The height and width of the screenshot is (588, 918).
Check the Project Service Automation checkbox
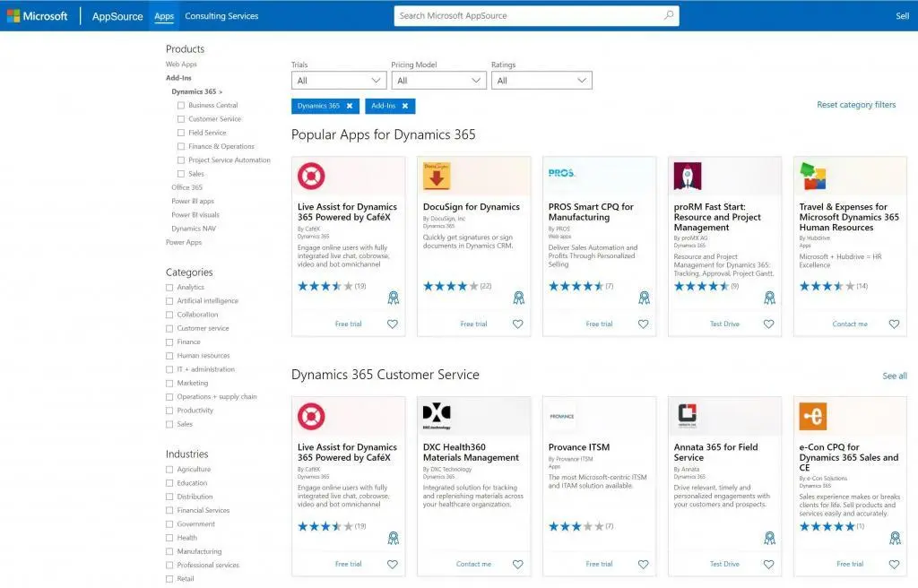181,160
